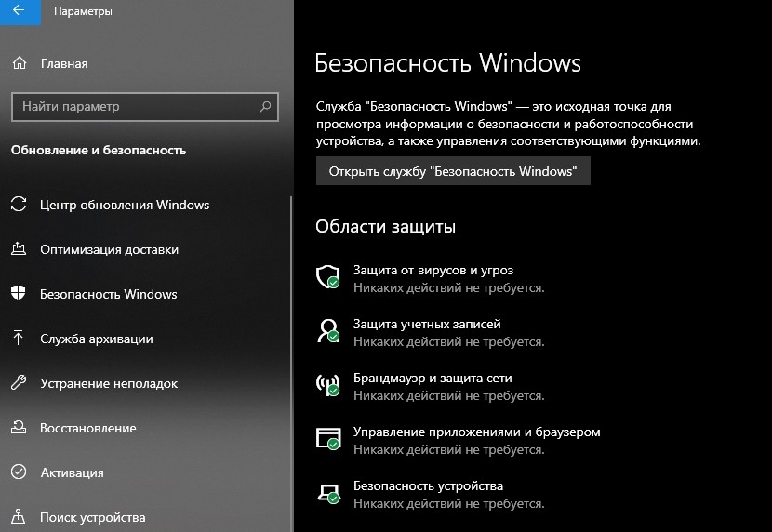Click the Безопасность Windows page title

(448, 63)
